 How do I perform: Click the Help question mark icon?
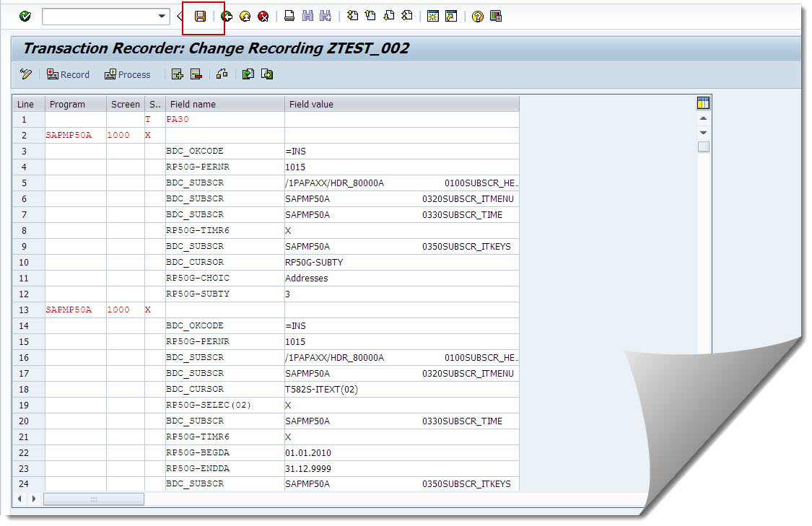[477, 15]
